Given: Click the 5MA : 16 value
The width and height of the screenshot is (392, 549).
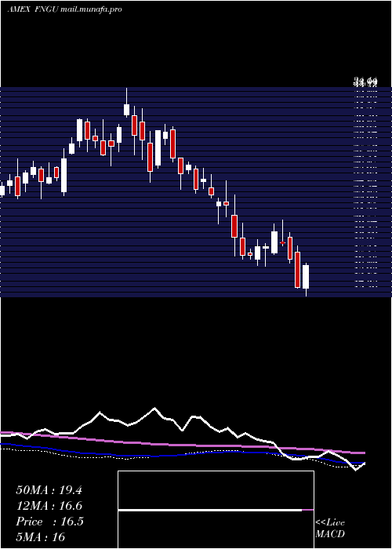Looking at the screenshot, I should [41, 536].
